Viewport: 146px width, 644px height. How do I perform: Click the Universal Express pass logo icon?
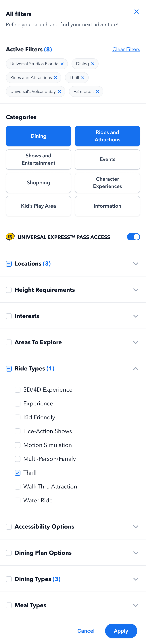(x=10, y=237)
